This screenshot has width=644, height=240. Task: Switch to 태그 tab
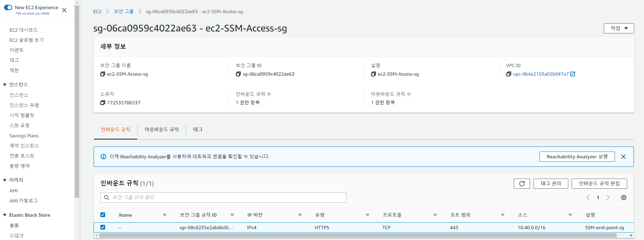point(198,130)
